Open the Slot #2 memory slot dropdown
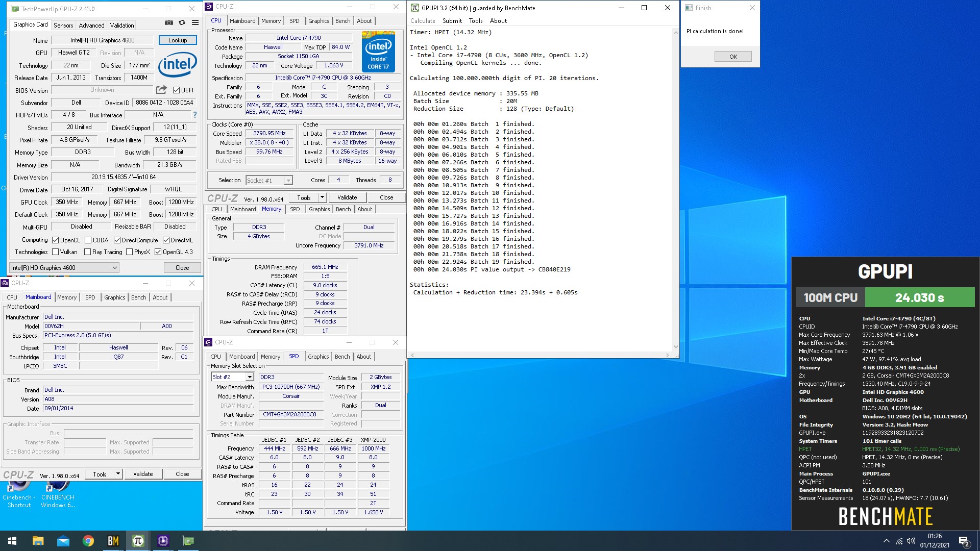The height and width of the screenshot is (551, 980). [x=232, y=377]
